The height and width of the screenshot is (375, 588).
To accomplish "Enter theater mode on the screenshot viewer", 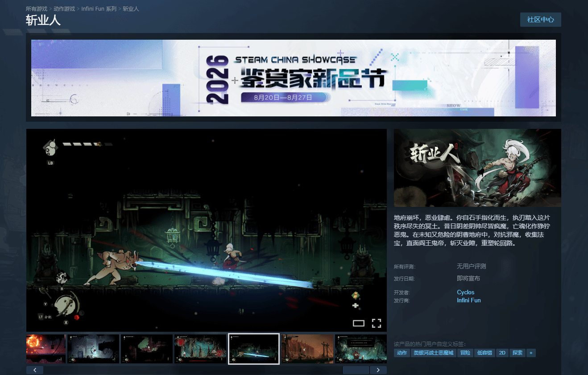I will [x=359, y=323].
